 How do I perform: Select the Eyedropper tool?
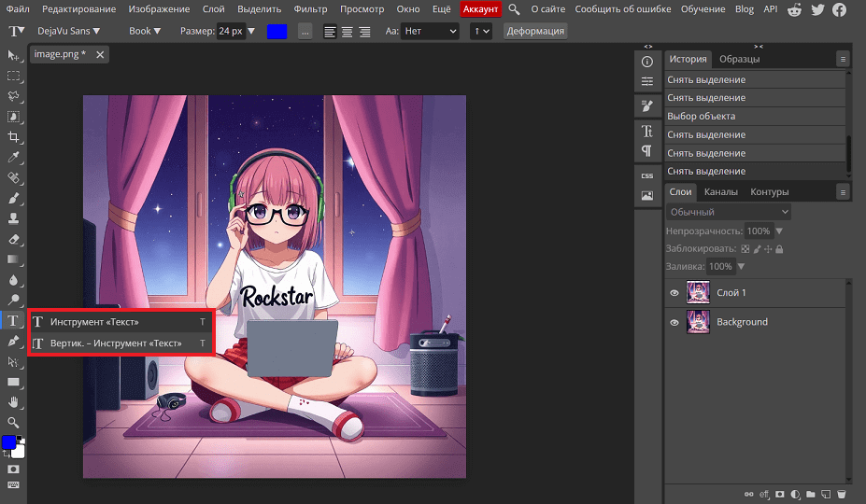[x=13, y=156]
